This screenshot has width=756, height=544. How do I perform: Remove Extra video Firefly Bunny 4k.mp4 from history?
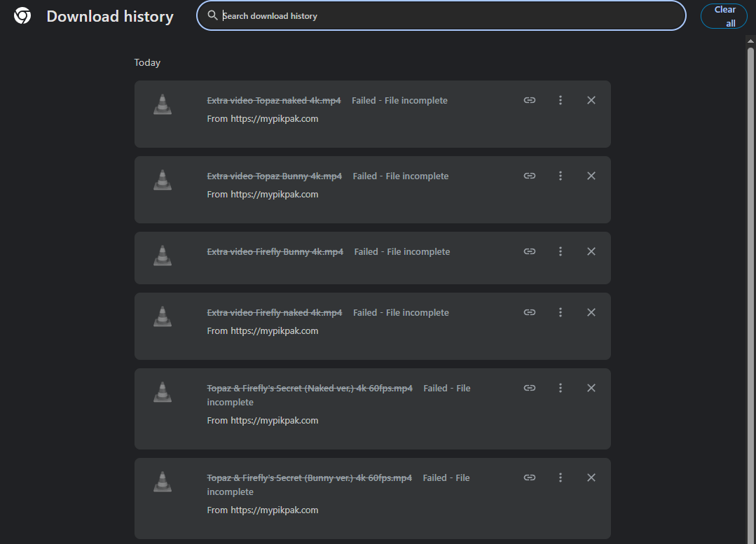pos(591,251)
